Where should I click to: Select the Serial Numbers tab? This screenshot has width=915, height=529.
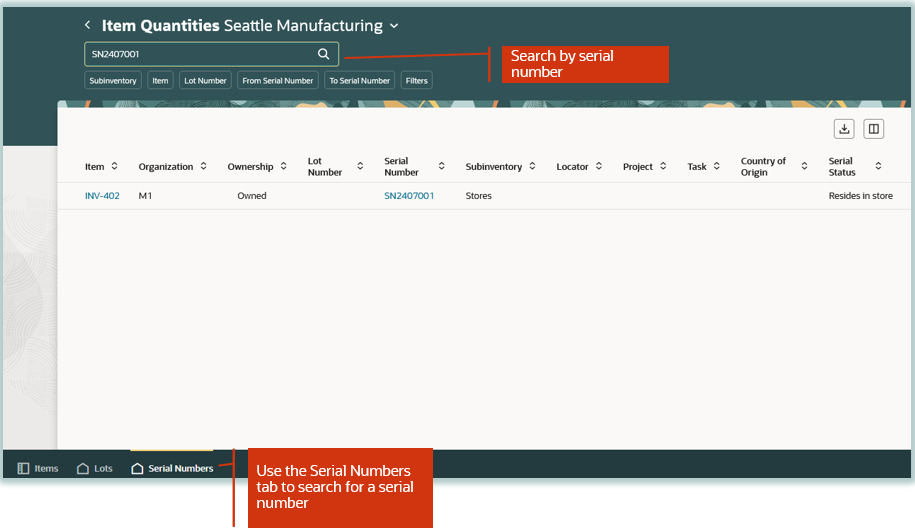172,468
